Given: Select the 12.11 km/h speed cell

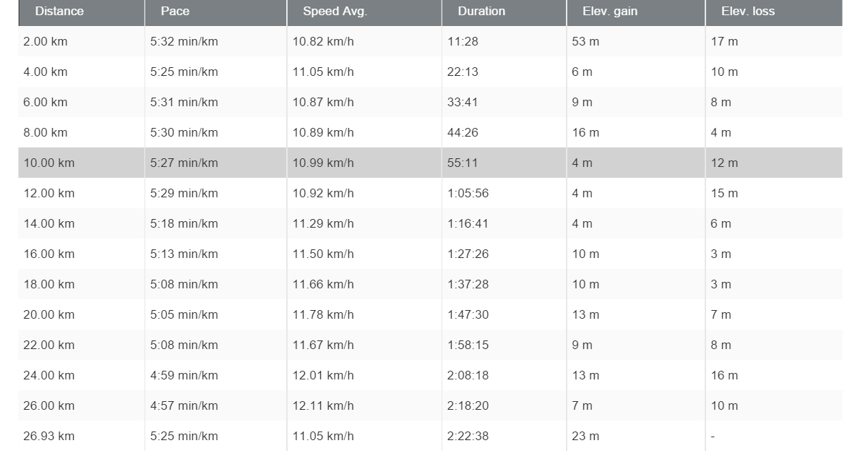Looking at the screenshot, I should pyautogui.click(x=323, y=406).
